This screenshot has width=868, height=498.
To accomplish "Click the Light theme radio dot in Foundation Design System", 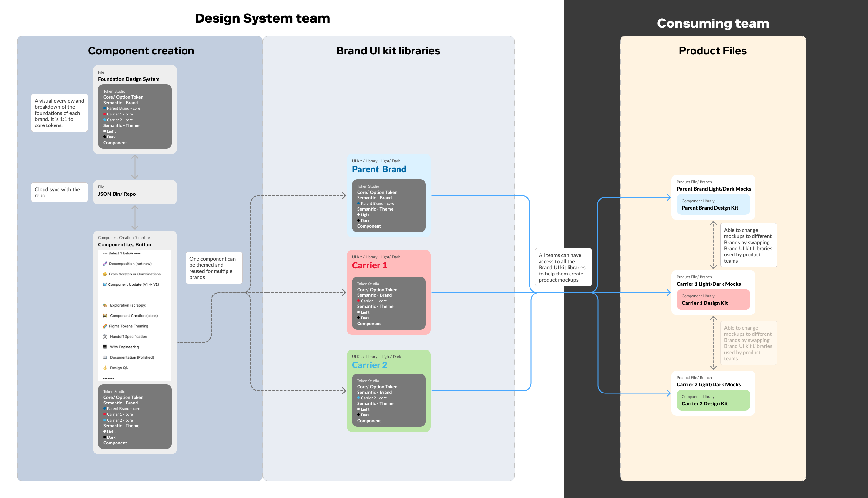I will pos(104,131).
